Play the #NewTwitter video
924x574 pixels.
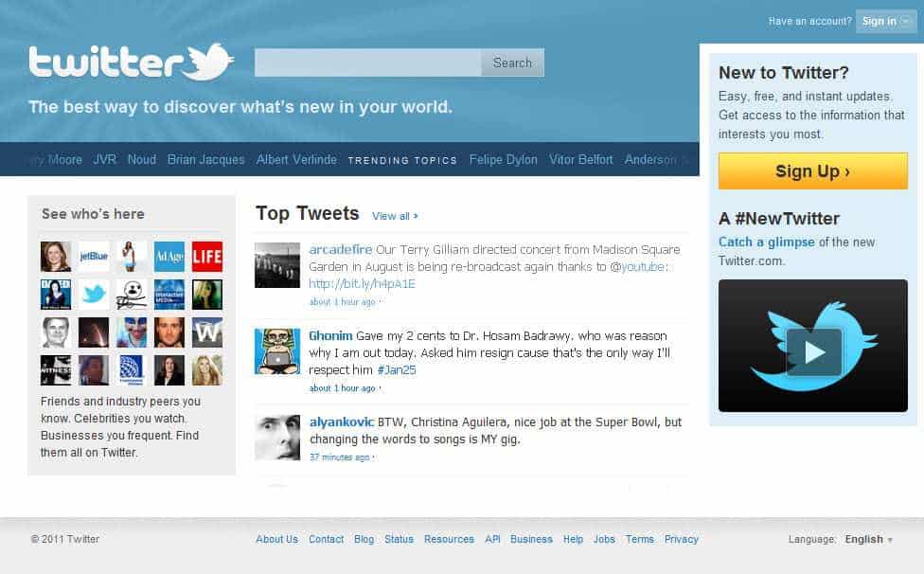pos(814,351)
